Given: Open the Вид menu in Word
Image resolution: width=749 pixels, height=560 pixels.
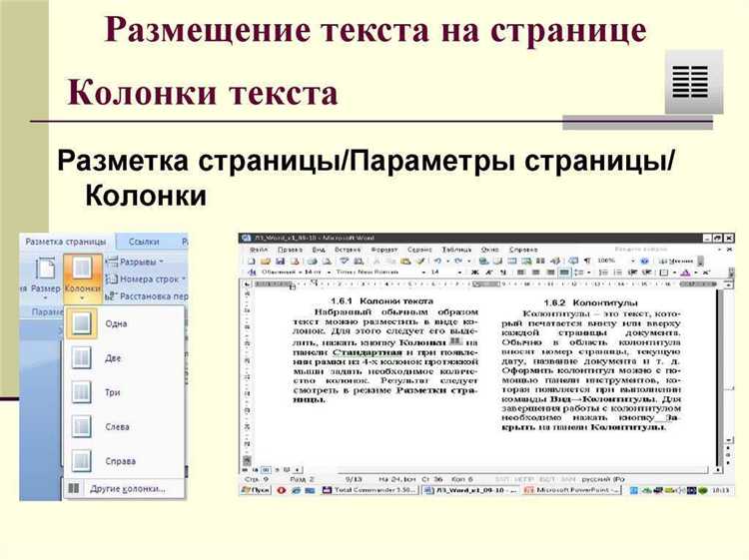Looking at the screenshot, I should (x=319, y=250).
